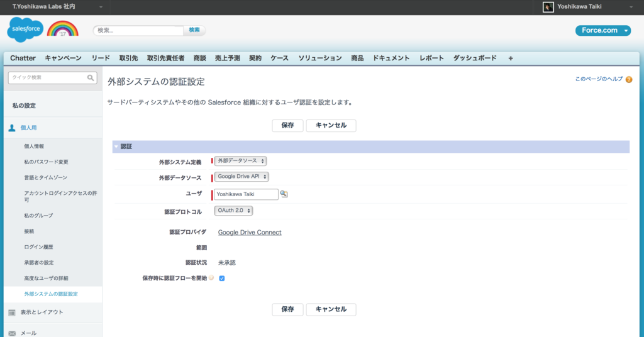Click the 未承認 status text

point(226,263)
